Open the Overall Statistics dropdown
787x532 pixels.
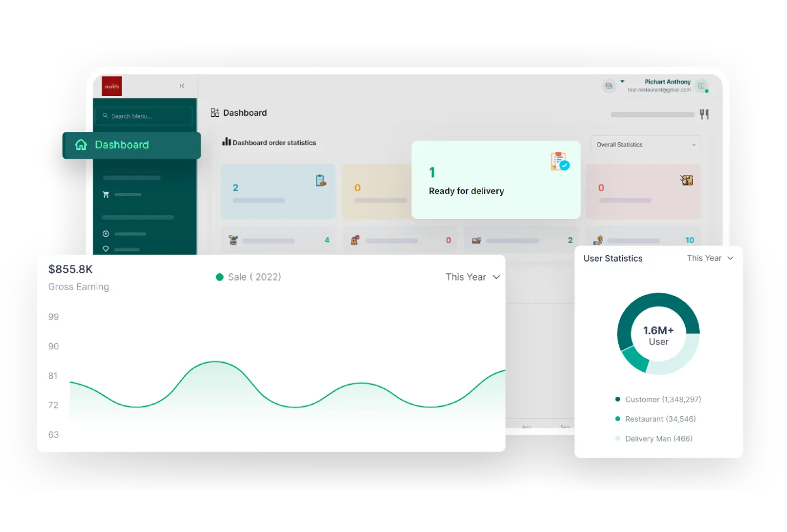click(x=645, y=145)
